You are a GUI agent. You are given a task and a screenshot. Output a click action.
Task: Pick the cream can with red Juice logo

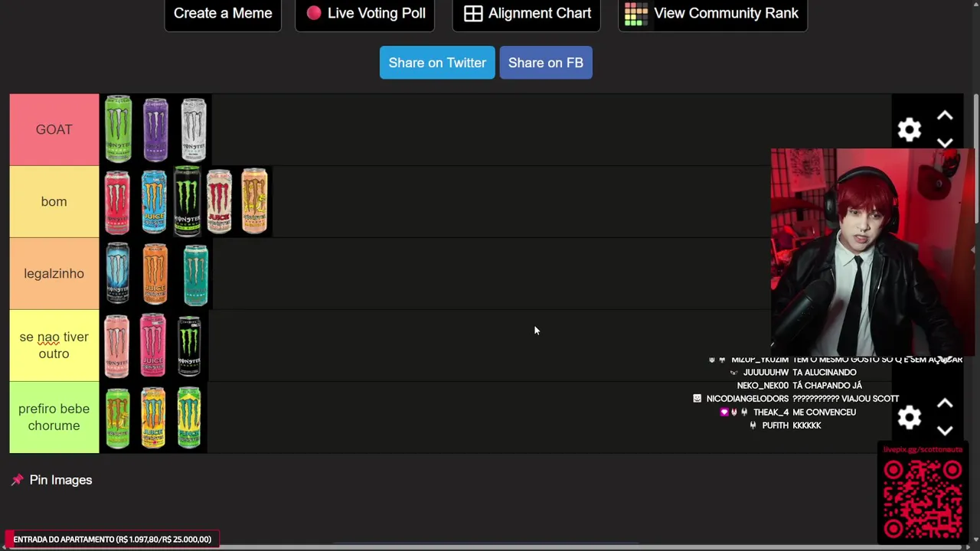(x=219, y=201)
